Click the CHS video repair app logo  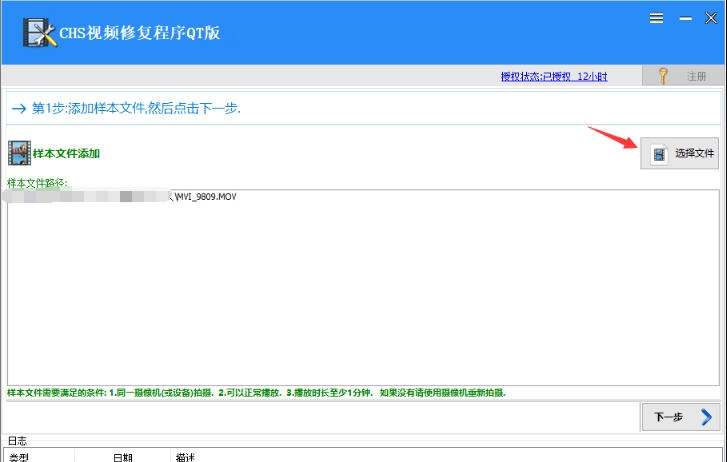(39, 32)
